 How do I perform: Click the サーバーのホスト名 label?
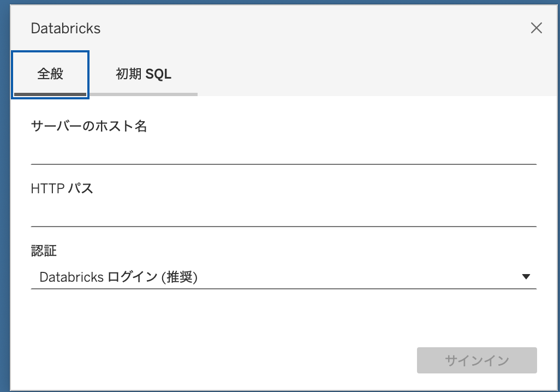point(89,126)
